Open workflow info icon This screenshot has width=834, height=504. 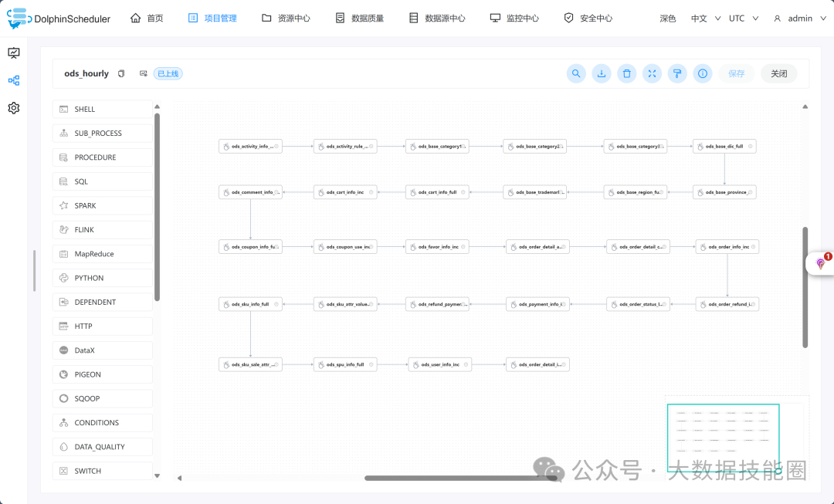[703, 73]
